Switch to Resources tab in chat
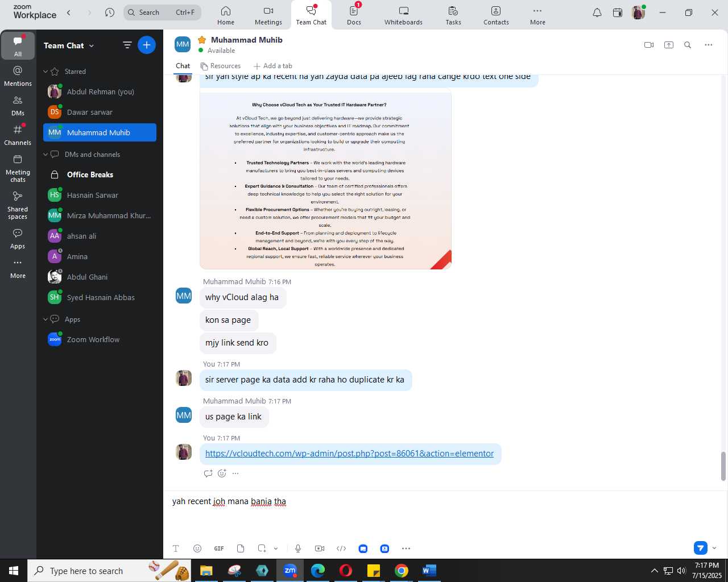Image resolution: width=728 pixels, height=582 pixels. pyautogui.click(x=221, y=66)
